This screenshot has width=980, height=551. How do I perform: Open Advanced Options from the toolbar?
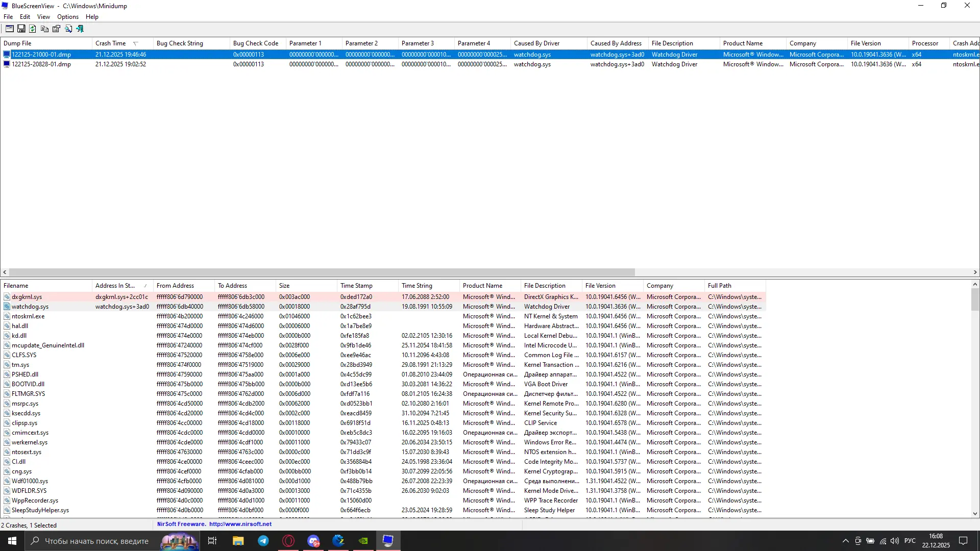[x=9, y=29]
